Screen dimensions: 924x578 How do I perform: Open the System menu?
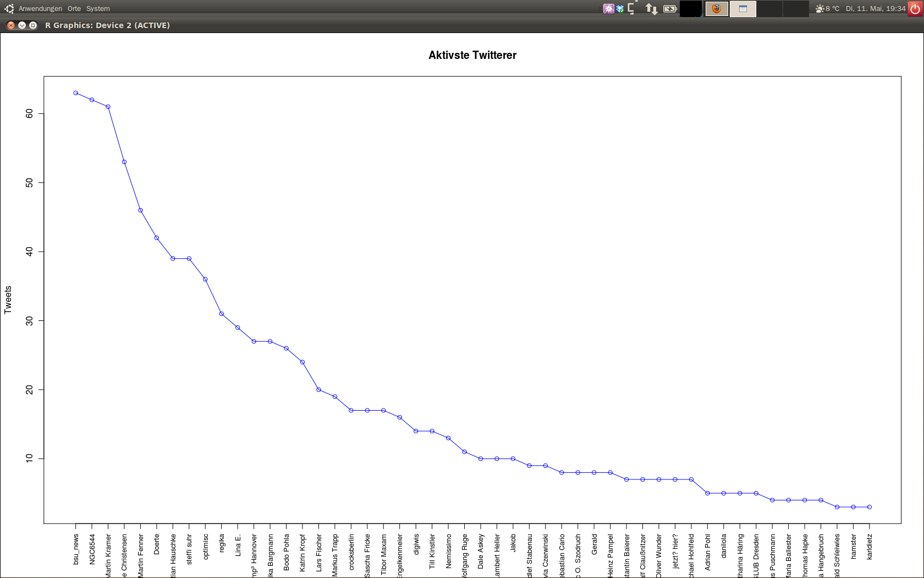tap(98, 9)
